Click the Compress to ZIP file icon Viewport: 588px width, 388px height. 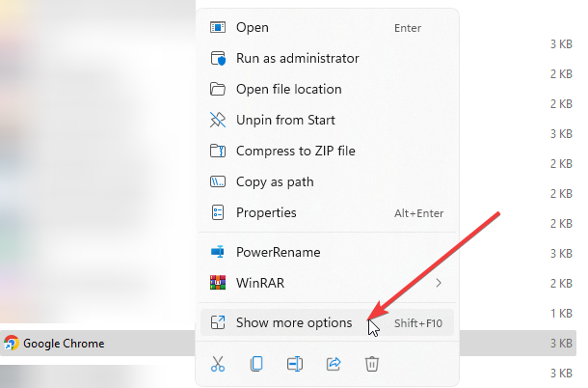tap(218, 151)
